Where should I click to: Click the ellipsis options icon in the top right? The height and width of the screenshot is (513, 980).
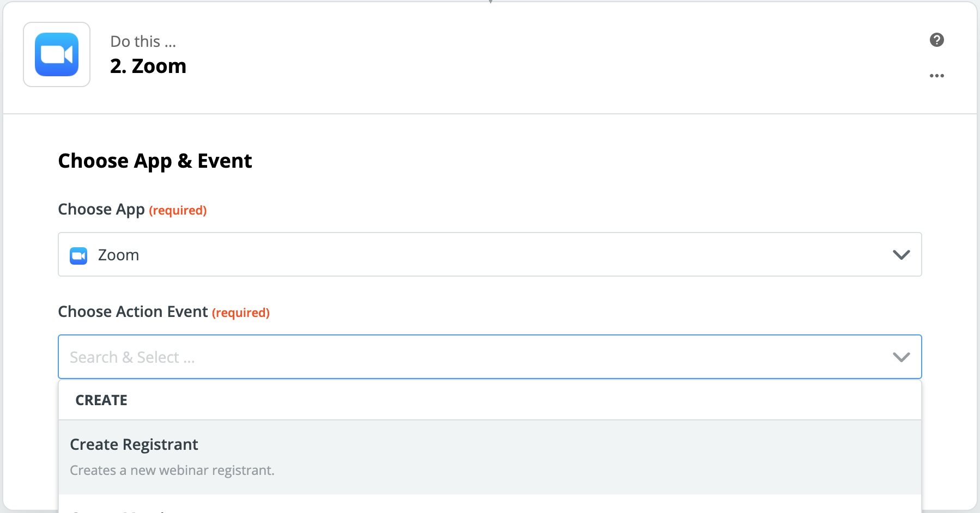[937, 76]
